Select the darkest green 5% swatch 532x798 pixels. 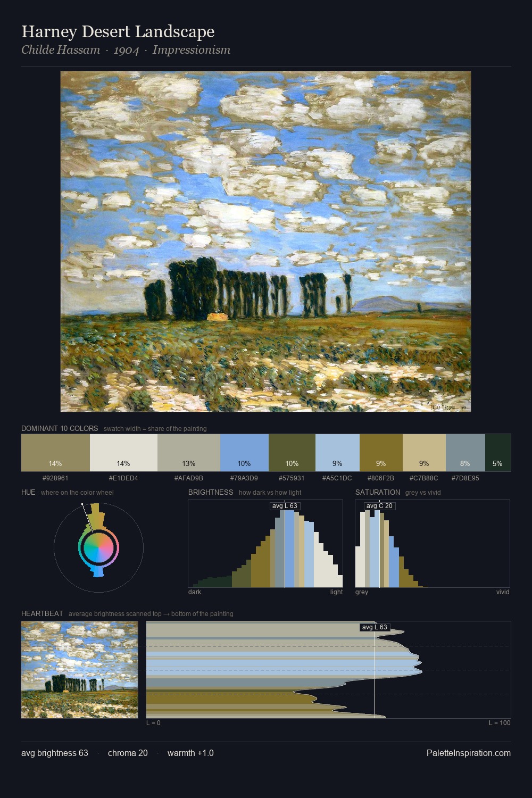click(498, 453)
